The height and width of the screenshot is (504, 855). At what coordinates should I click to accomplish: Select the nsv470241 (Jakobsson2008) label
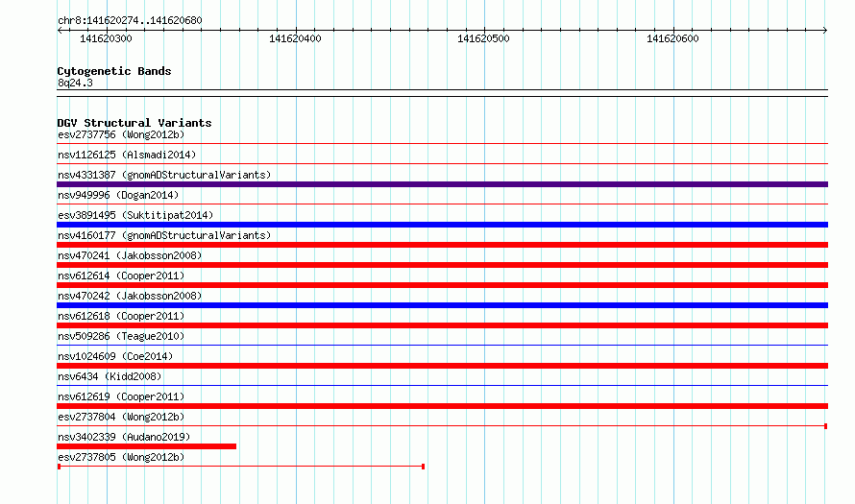(130, 255)
